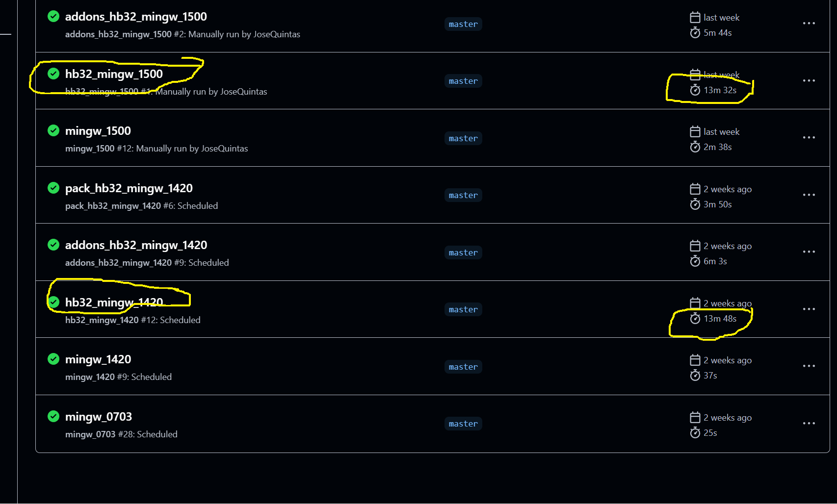Click success status icon for mingw_1500 run

tap(53, 131)
